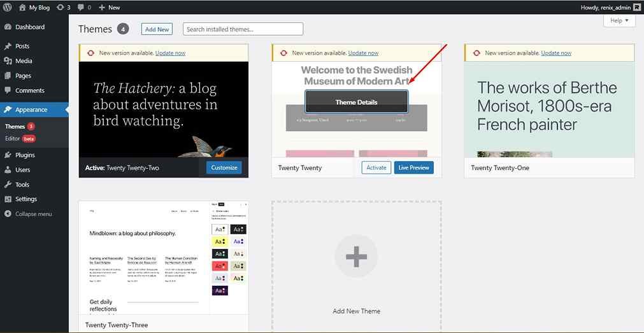Click the Twenty Twenty theme name
Image resolution: width=644 pixels, height=333 pixels.
[300, 168]
